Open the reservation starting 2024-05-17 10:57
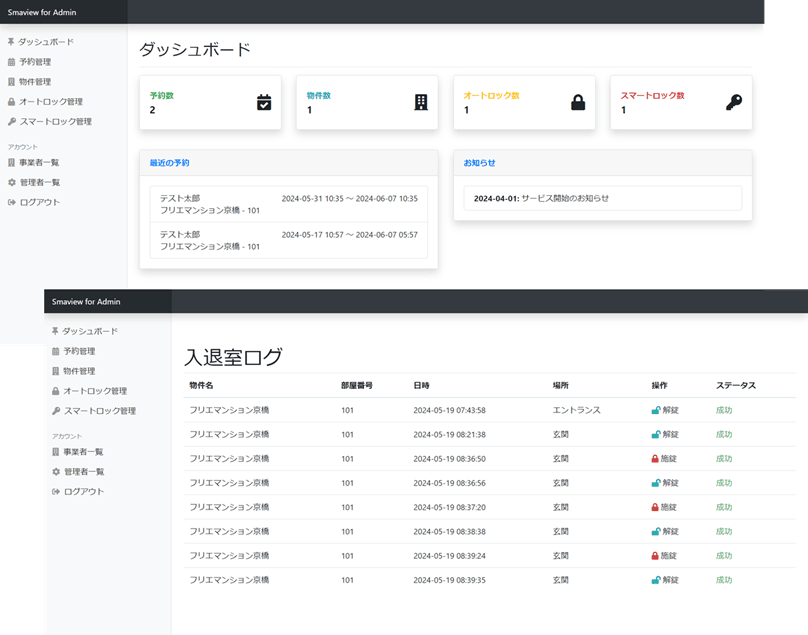808x635 pixels. click(x=289, y=240)
